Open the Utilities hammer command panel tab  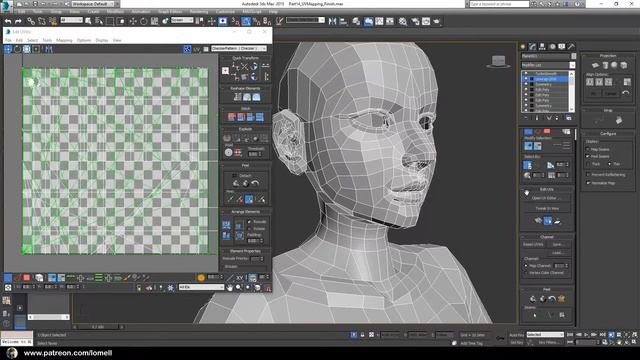pos(571,47)
